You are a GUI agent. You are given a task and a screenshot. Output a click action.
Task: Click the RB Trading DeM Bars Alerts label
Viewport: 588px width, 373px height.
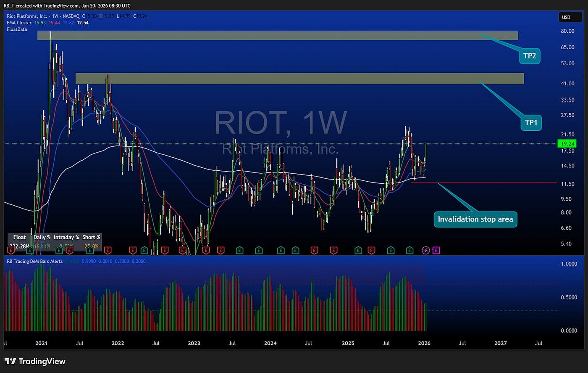(34, 261)
